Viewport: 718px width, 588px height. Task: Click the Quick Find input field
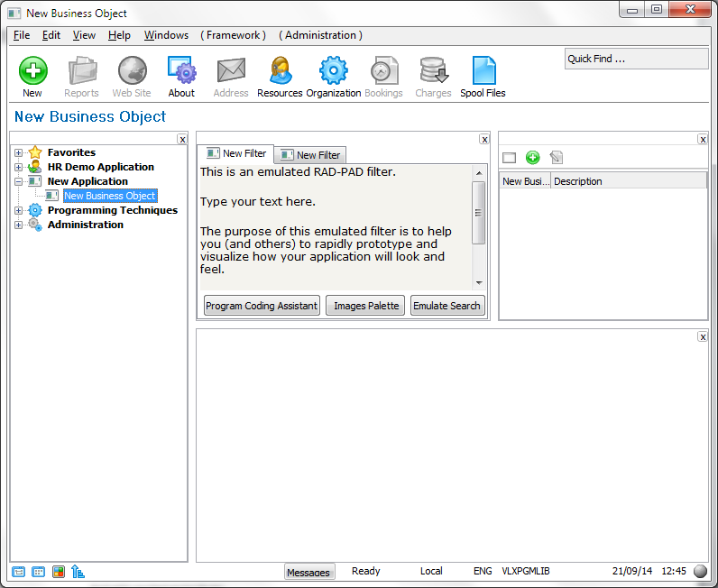click(x=637, y=59)
